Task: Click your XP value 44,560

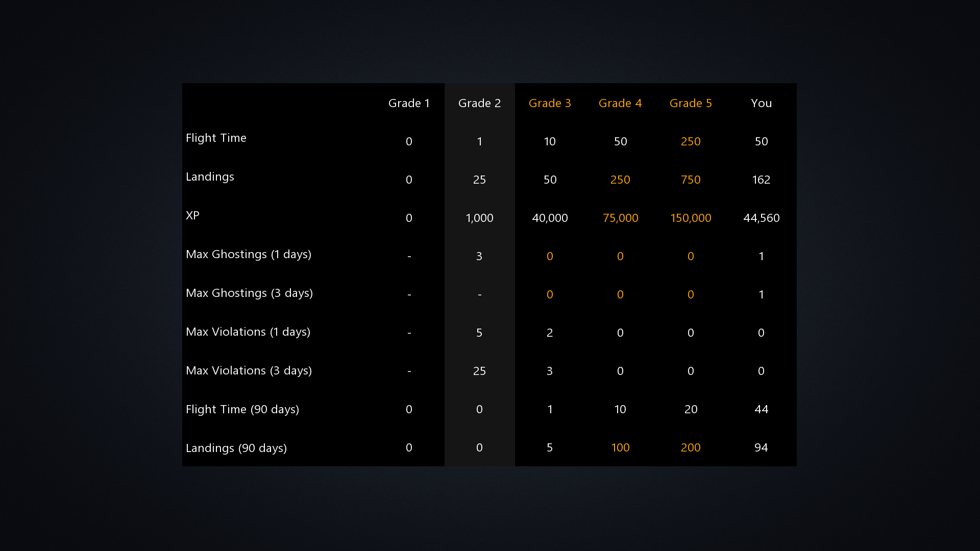Action: (761, 218)
